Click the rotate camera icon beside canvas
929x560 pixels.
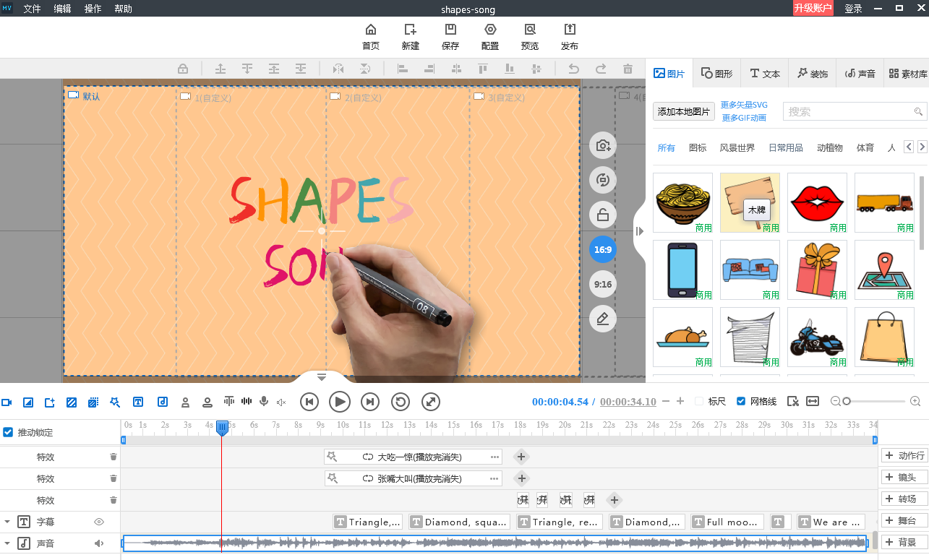[603, 180]
